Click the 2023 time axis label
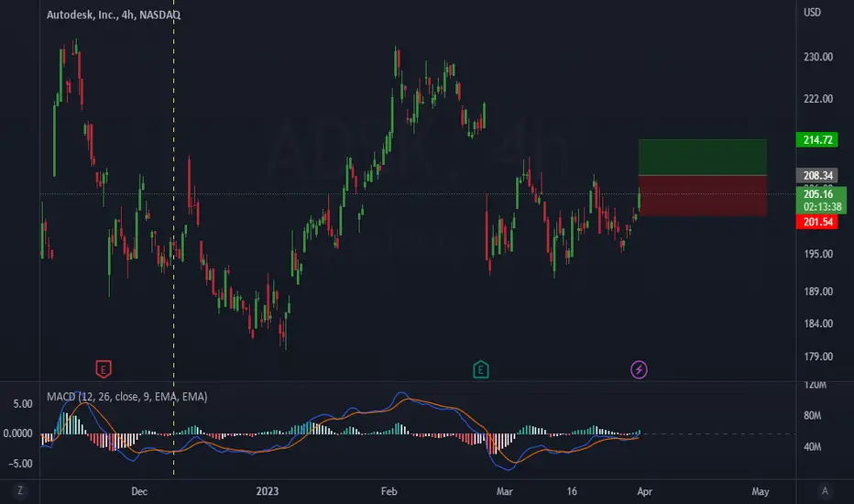The height and width of the screenshot is (504, 854). coord(267,491)
